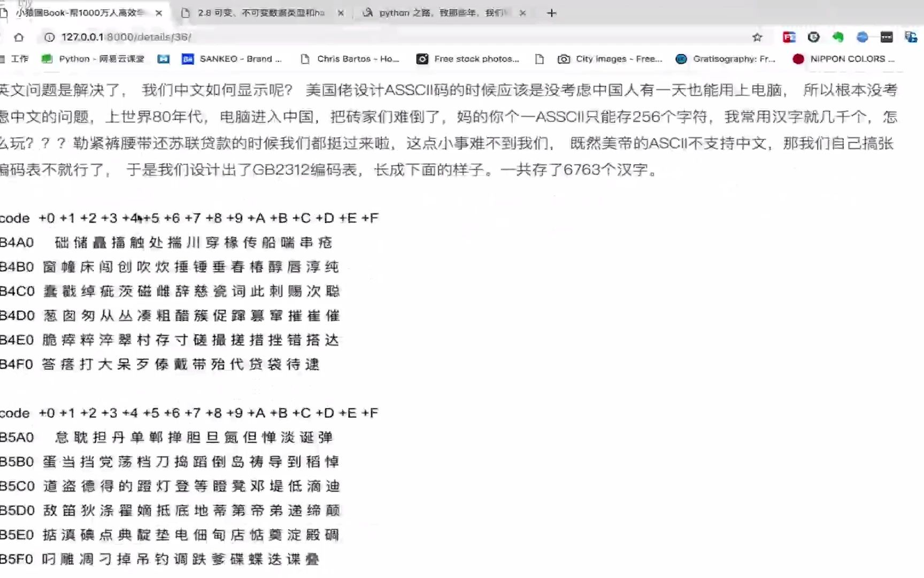Open the grey circular extension icon
The height and width of the screenshot is (578, 924).
pyautogui.click(x=813, y=37)
